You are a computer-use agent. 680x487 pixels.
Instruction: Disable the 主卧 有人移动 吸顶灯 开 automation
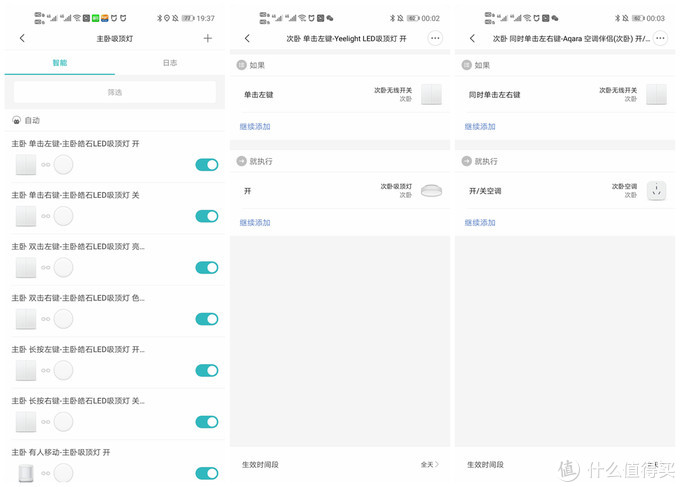pos(207,473)
